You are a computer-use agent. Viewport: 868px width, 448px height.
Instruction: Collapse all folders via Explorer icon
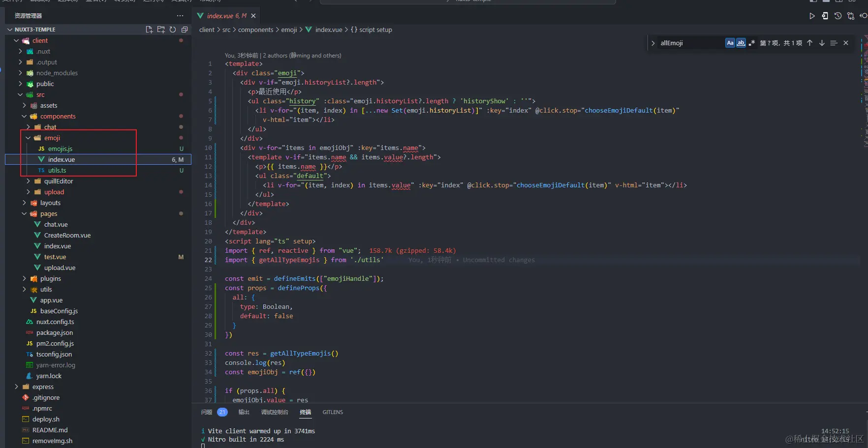pyautogui.click(x=185, y=30)
